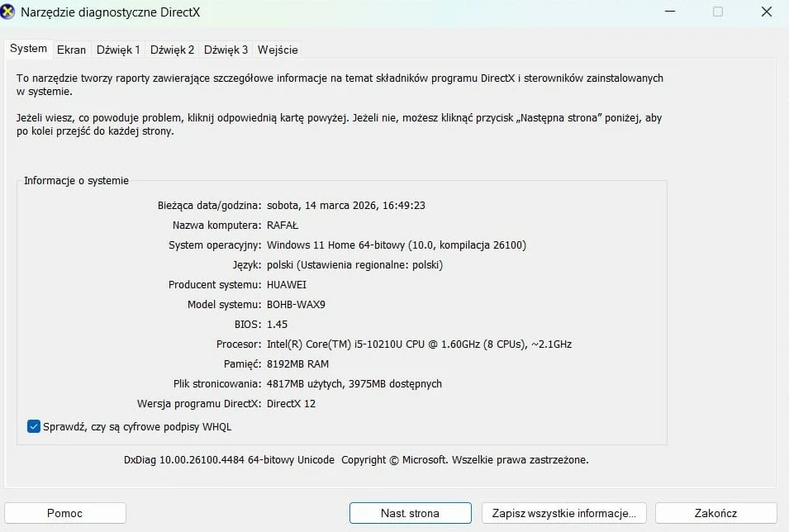Switch to the Wejście tab
The width and height of the screenshot is (789, 532).
[278, 50]
